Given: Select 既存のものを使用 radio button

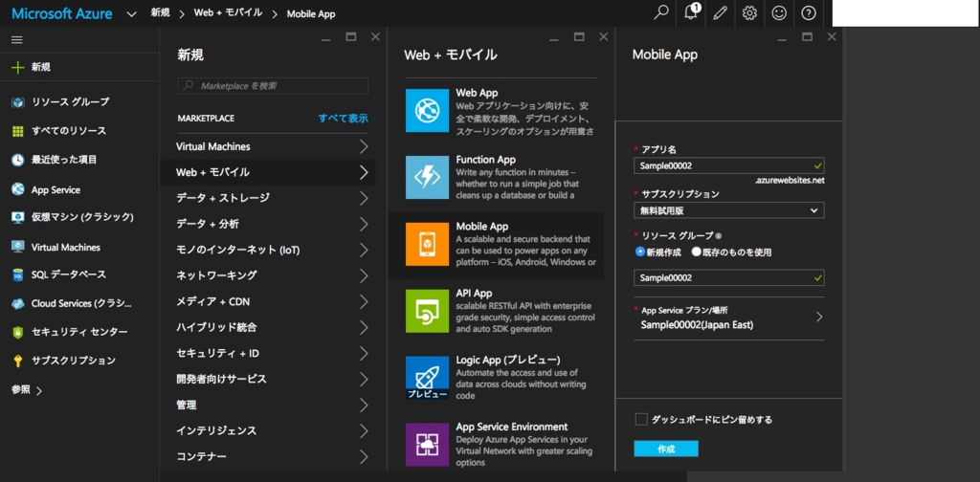Looking at the screenshot, I should pyautogui.click(x=697, y=252).
